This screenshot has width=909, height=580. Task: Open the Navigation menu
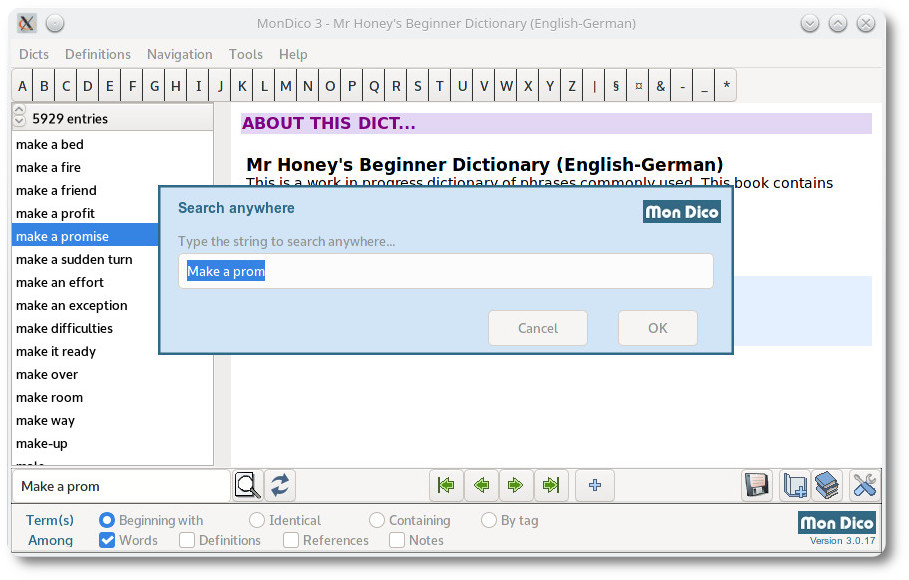click(x=180, y=55)
